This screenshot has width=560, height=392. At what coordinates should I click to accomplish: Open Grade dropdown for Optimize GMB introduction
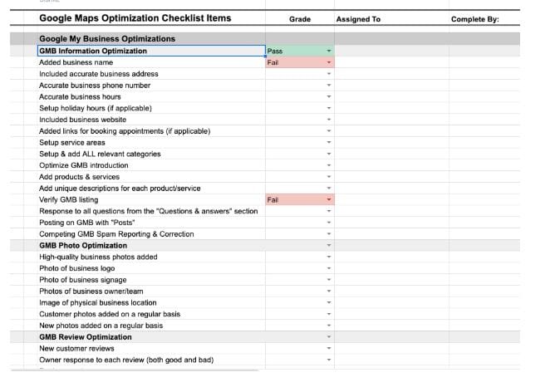pyautogui.click(x=329, y=165)
